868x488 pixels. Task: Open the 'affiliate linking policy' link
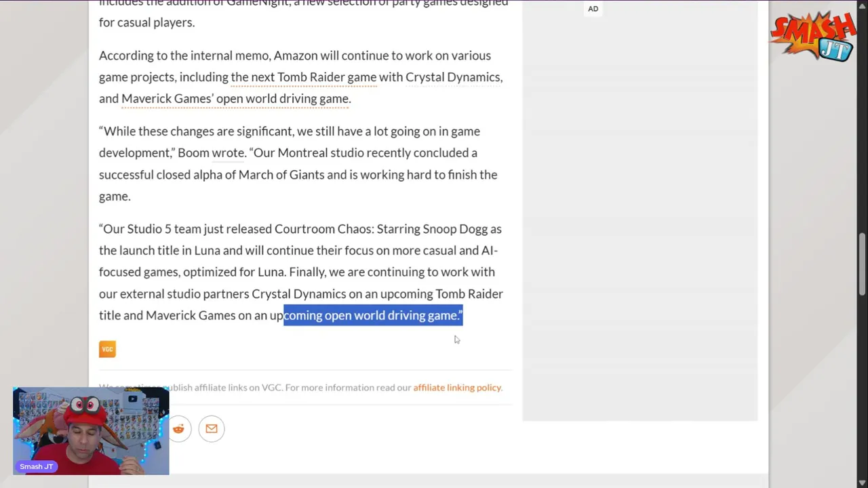point(457,388)
